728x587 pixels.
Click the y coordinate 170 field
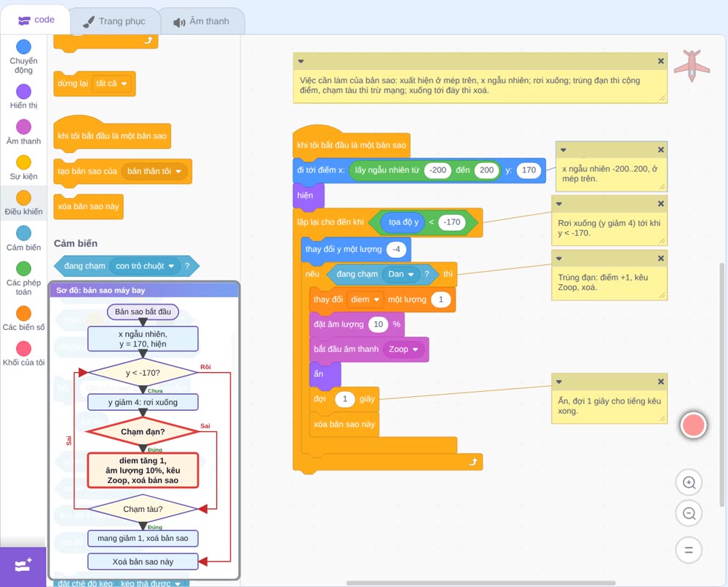tap(529, 170)
